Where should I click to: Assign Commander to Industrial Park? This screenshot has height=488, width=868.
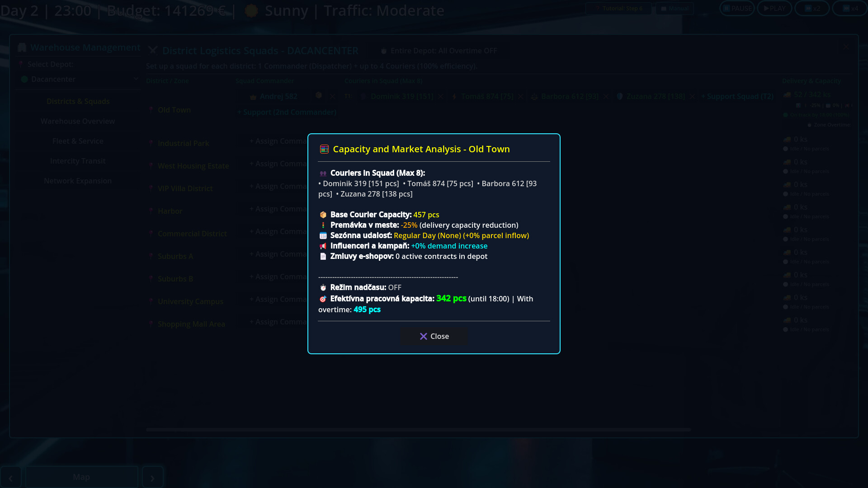[x=278, y=141]
